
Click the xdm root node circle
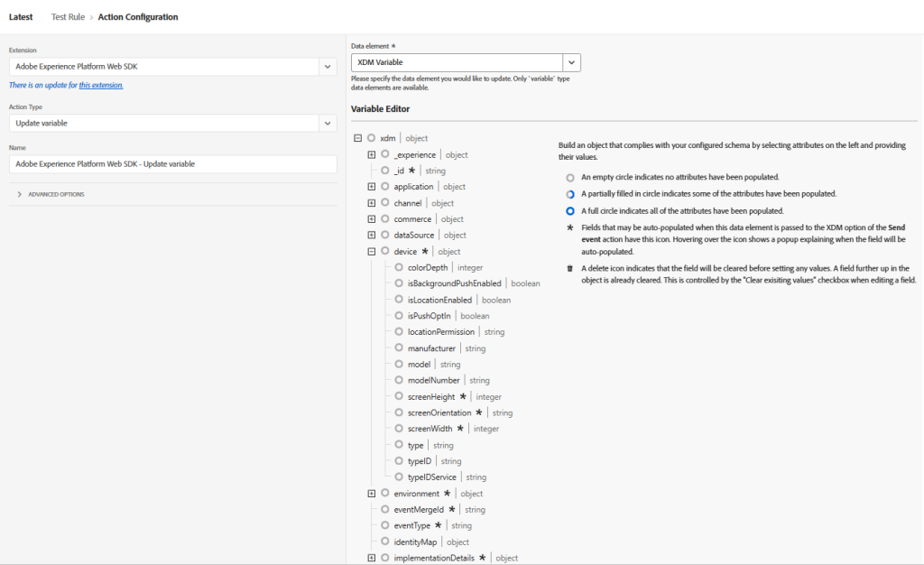371,138
